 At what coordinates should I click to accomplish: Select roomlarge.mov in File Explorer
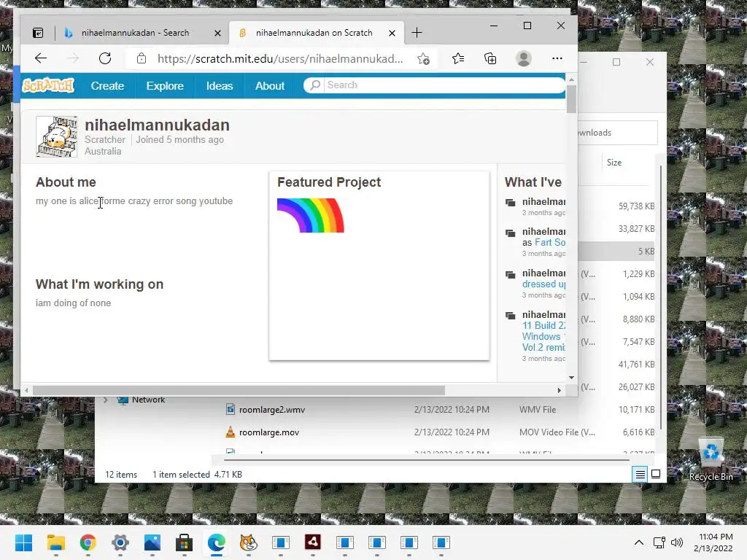pos(269,432)
